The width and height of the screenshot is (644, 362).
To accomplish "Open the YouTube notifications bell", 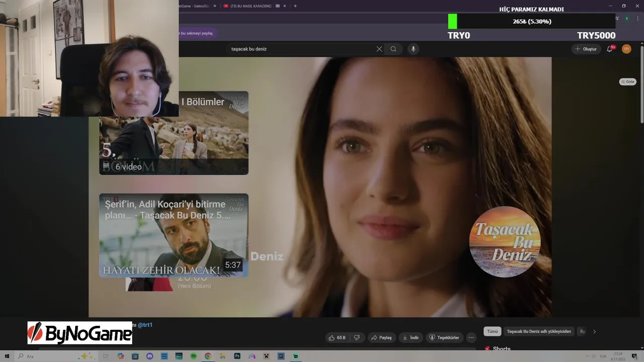I will pos(610,49).
